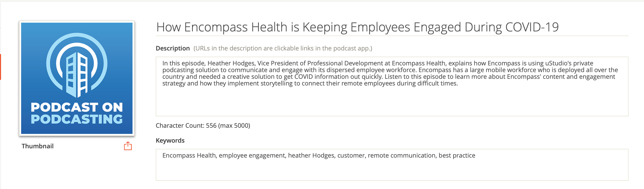Screen dimensions: 644x189
Task: Click inside the Description text area
Action: coord(392,100)
